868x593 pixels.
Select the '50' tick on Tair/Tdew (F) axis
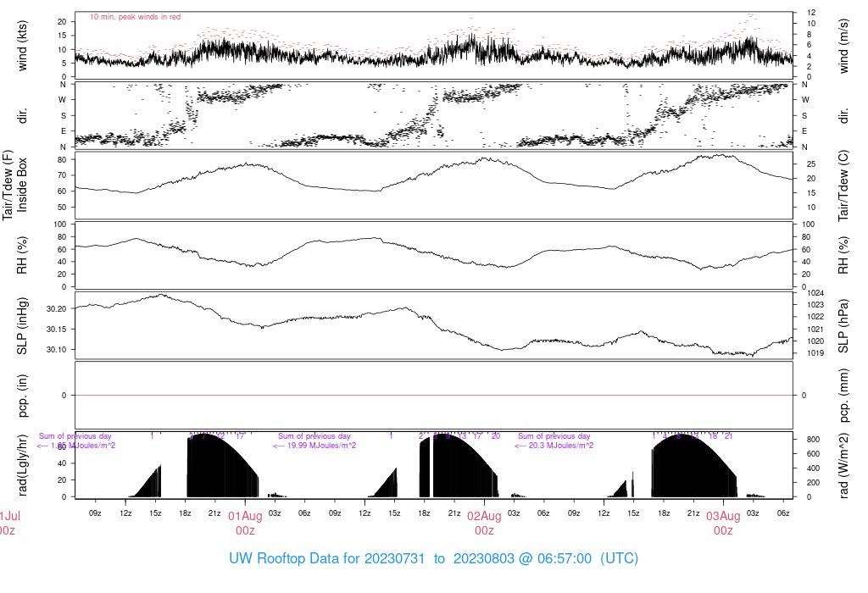[x=63, y=208]
